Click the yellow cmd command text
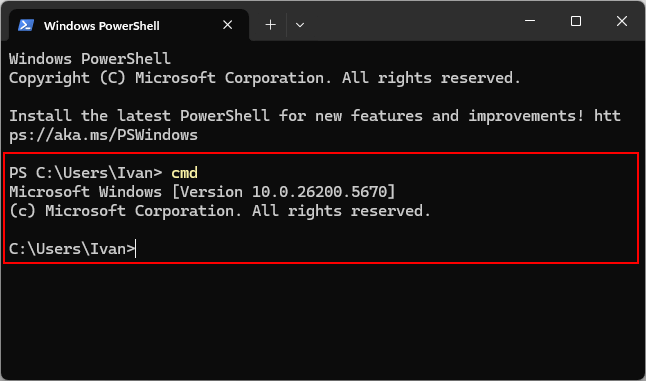This screenshot has width=646, height=381. pyautogui.click(x=184, y=173)
